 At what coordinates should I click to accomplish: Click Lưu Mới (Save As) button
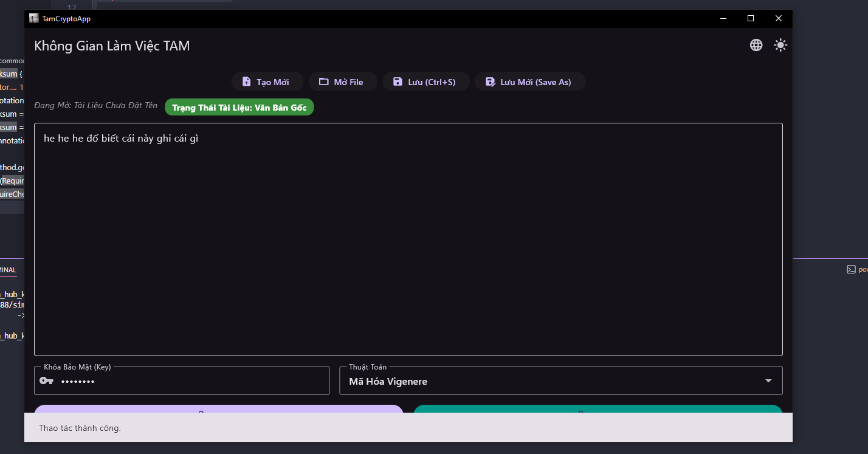[530, 81]
